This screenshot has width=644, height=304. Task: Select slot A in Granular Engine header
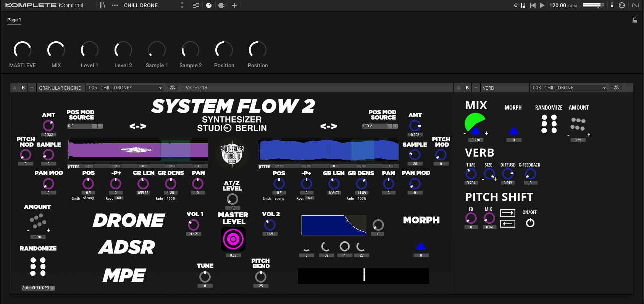pyautogui.click(x=15, y=88)
